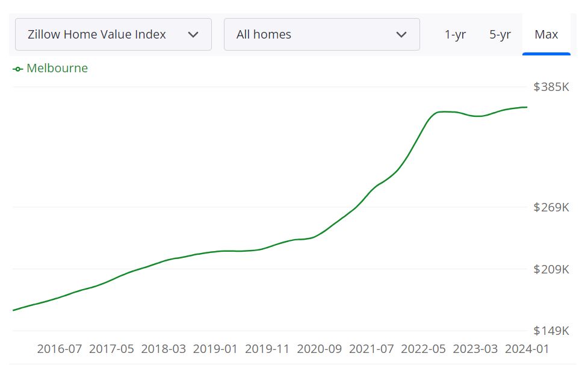Click the 2022-05 date label
This screenshot has height=365, width=588.
pos(423,349)
